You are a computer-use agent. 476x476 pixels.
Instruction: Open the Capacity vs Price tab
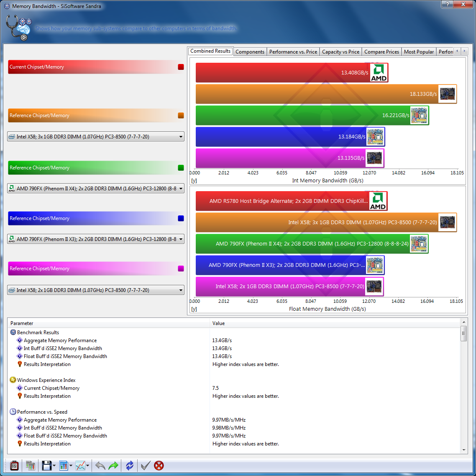tap(340, 51)
